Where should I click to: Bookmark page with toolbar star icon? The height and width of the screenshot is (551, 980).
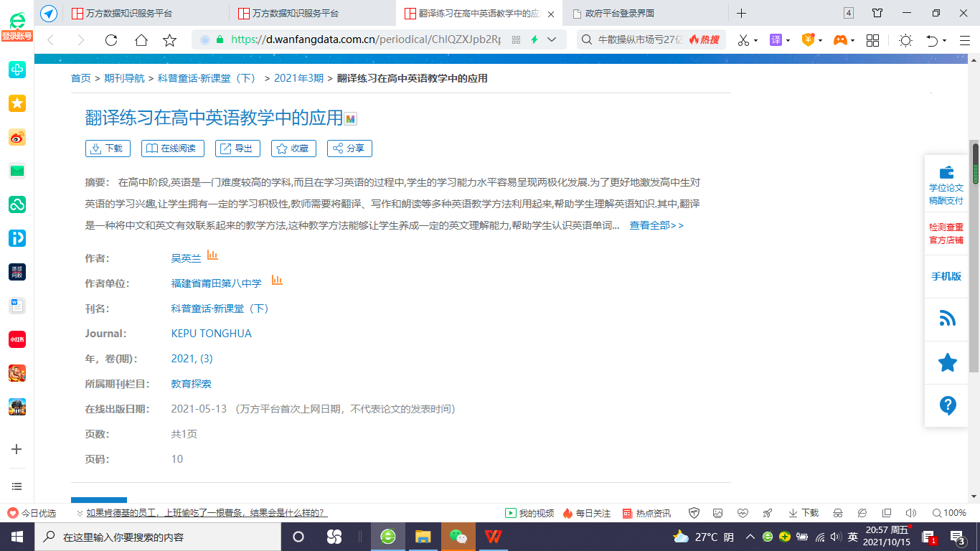point(170,40)
